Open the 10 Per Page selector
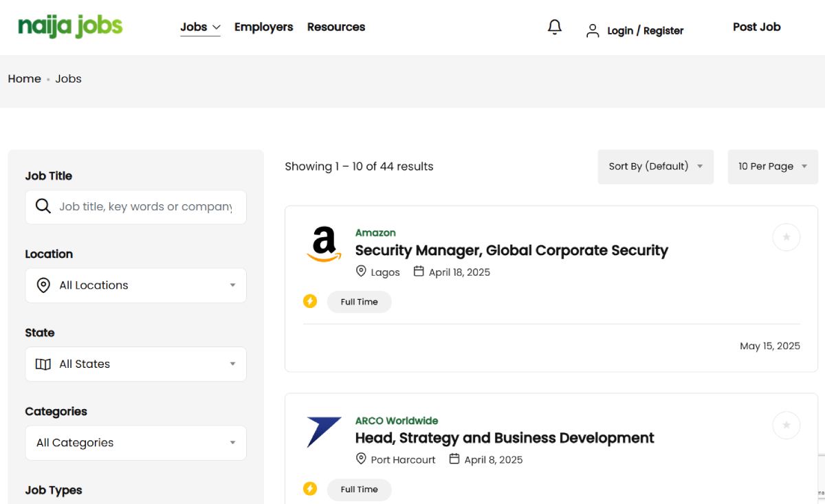The image size is (825, 504). tap(772, 166)
